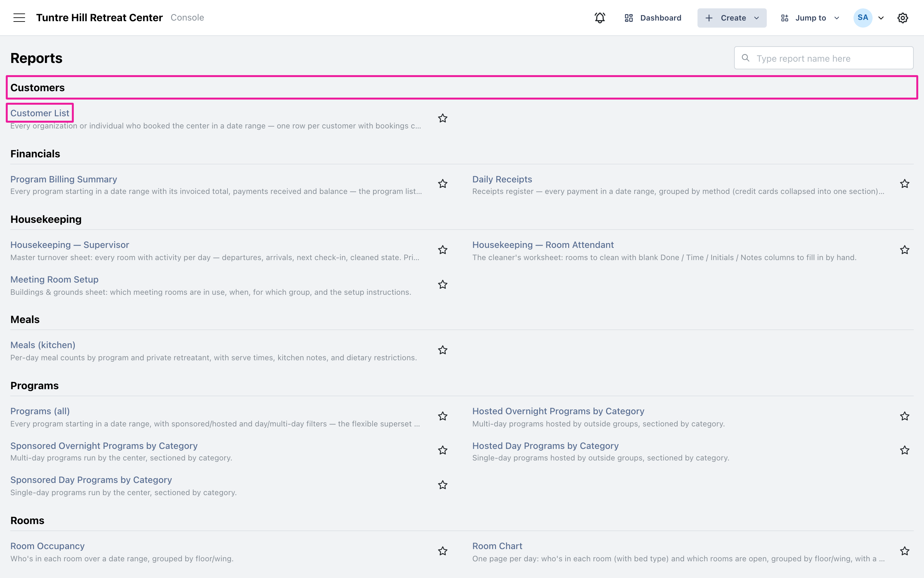The width and height of the screenshot is (924, 578).
Task: Open the Programs (all) report
Action: [x=40, y=411]
